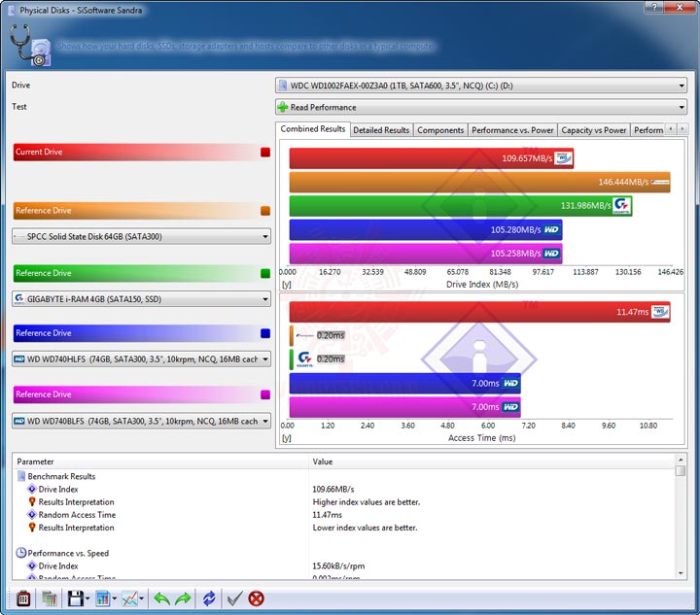Click the blue 7.00ms access time bar
Screen dimensions: 700x615
pyautogui.click(x=404, y=383)
